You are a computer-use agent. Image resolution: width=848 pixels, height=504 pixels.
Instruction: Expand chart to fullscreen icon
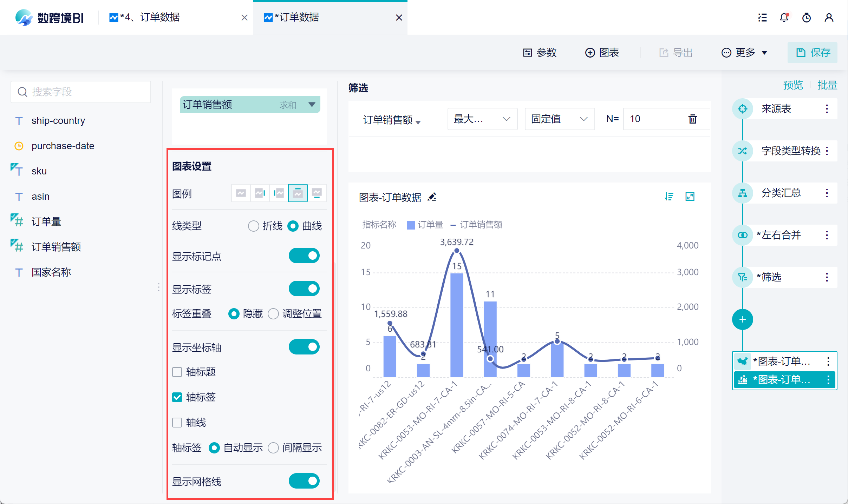[x=690, y=197]
